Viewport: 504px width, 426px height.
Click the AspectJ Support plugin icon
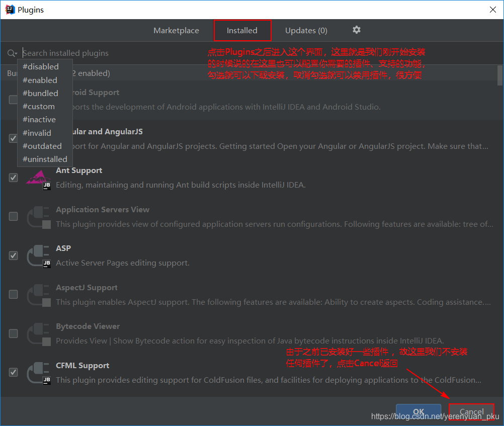[38, 295]
